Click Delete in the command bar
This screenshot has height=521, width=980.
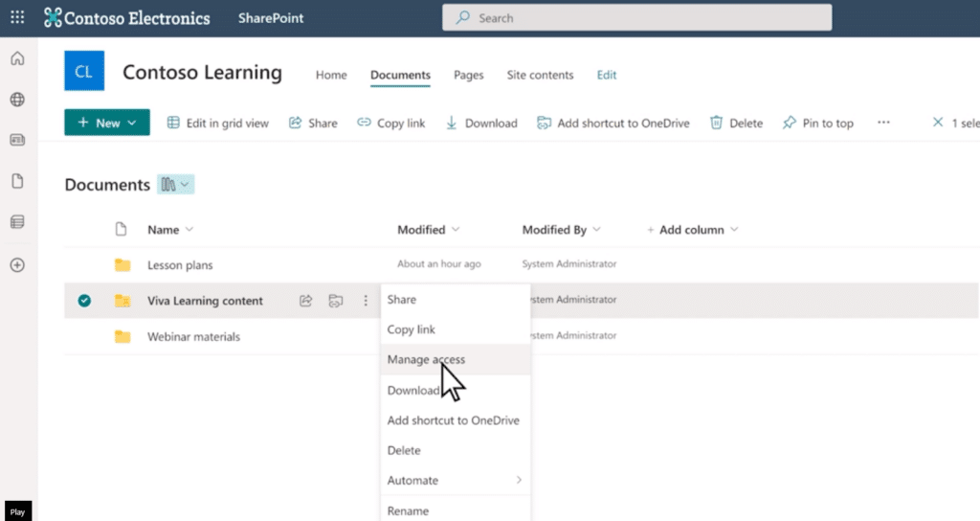point(736,124)
